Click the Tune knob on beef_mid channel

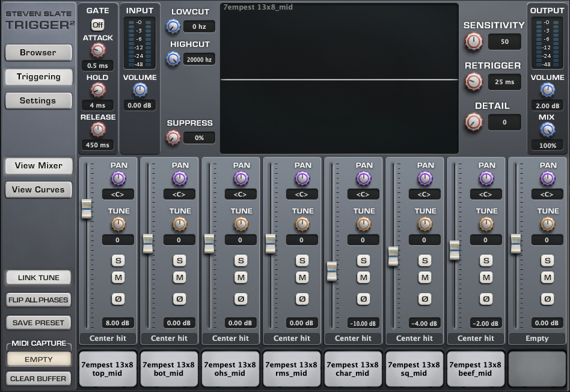pos(486,224)
